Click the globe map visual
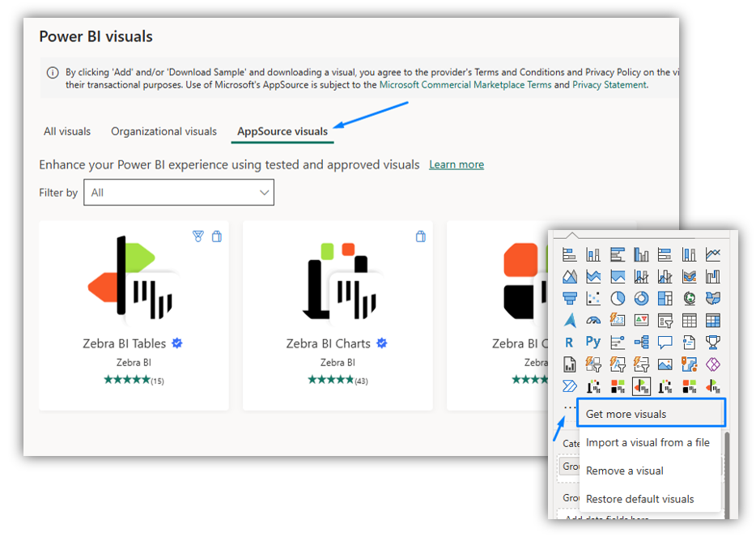This screenshot has height=537, width=756. coord(689,299)
